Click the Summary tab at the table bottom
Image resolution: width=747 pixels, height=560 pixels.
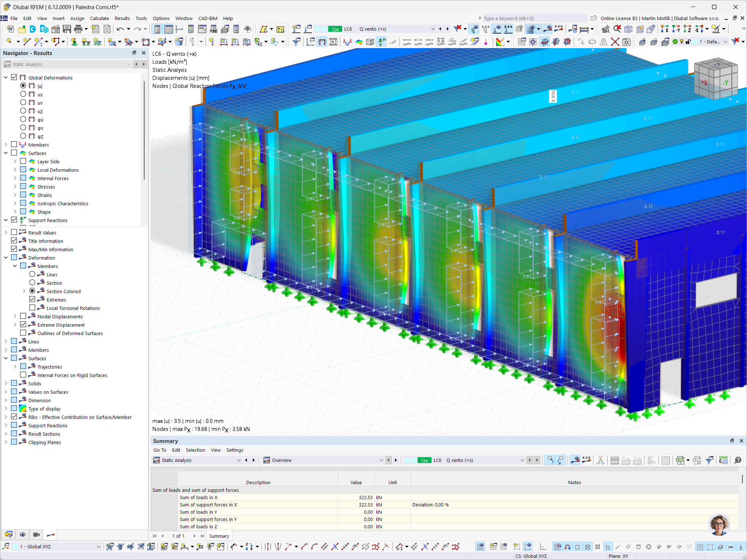219,536
